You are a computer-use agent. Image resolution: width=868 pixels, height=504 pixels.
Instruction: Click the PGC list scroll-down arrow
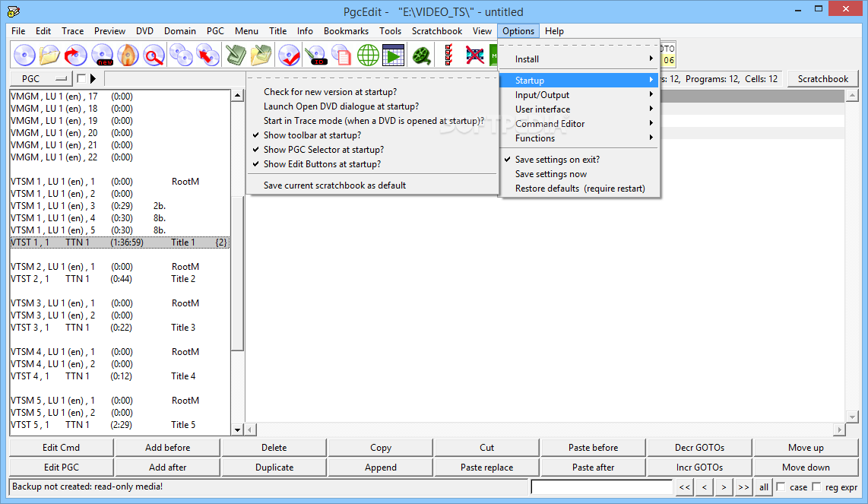(x=237, y=430)
